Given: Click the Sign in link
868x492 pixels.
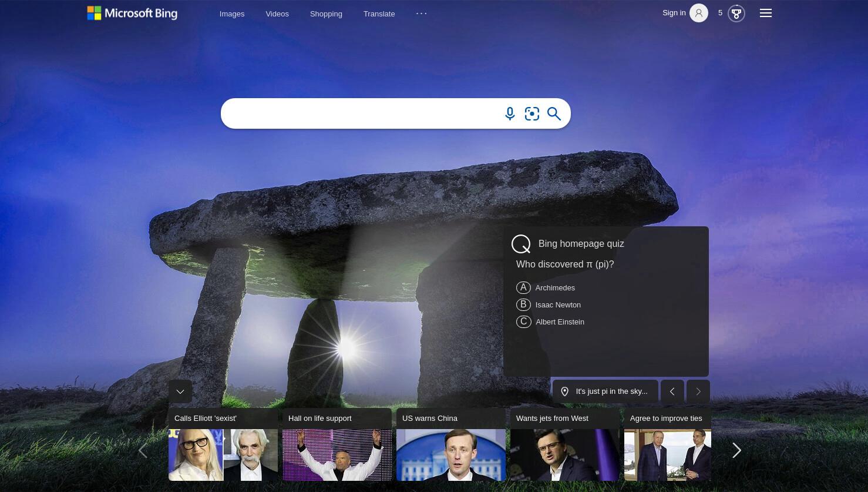Looking at the screenshot, I should tap(674, 12).
